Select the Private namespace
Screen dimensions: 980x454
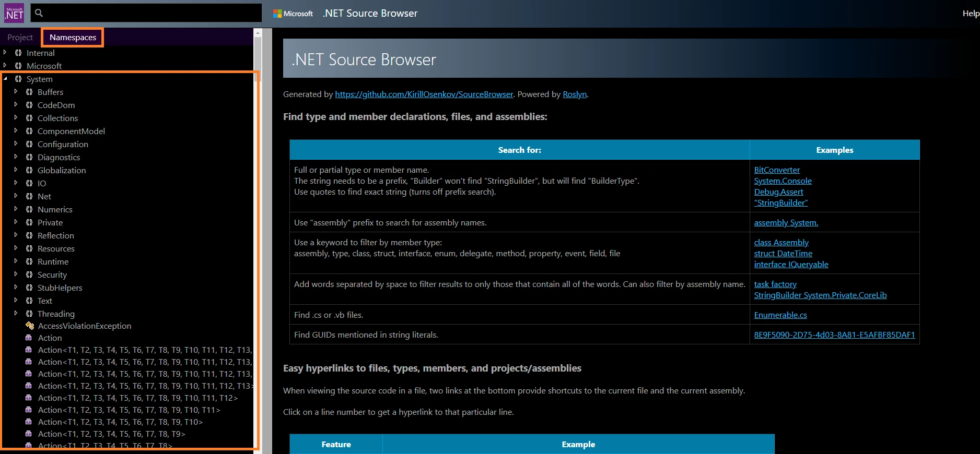pos(50,223)
